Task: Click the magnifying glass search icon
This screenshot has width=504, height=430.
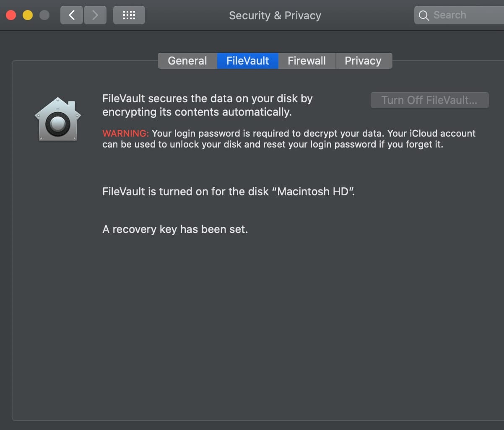Action: pyautogui.click(x=424, y=16)
